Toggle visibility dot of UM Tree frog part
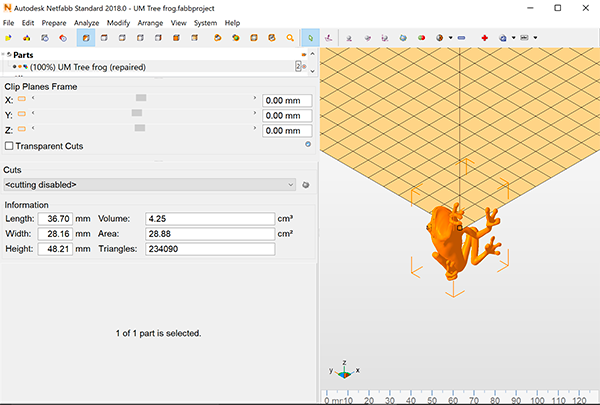This screenshot has height=405, width=600. click(15, 67)
